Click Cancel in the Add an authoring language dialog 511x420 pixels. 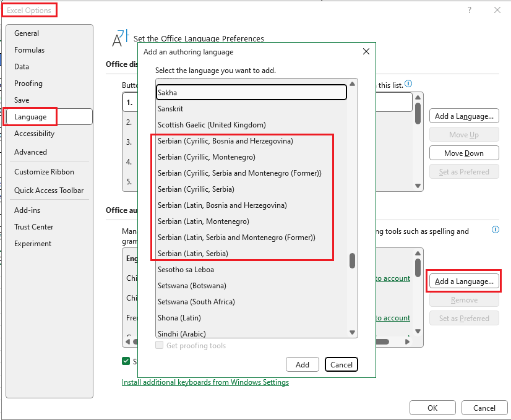pyautogui.click(x=341, y=364)
